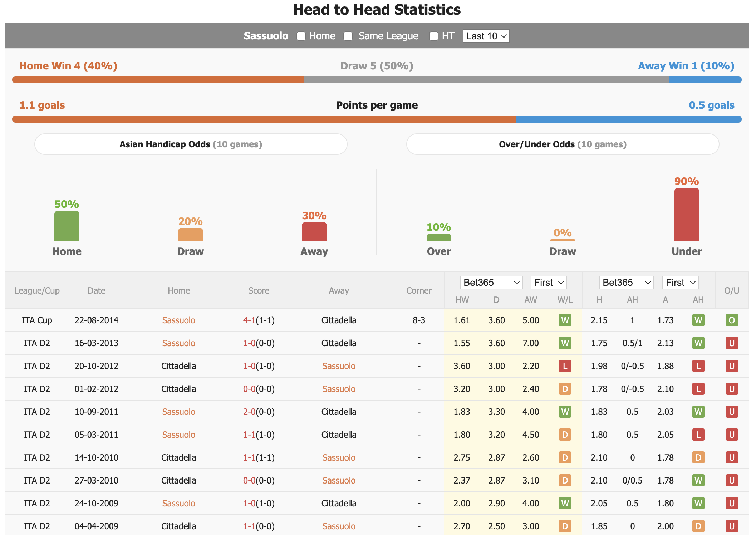This screenshot has height=535, width=756.
Task: Click the red 90% Under bar
Action: tap(687, 214)
